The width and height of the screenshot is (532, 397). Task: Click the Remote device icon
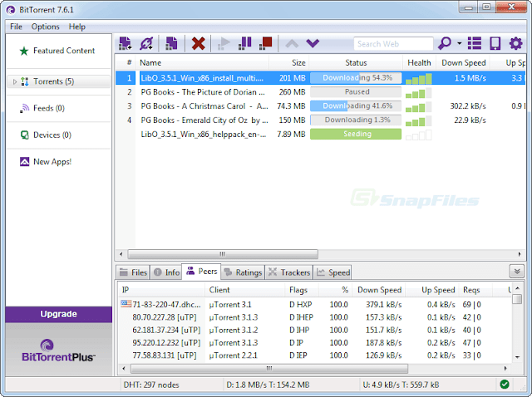(x=495, y=43)
